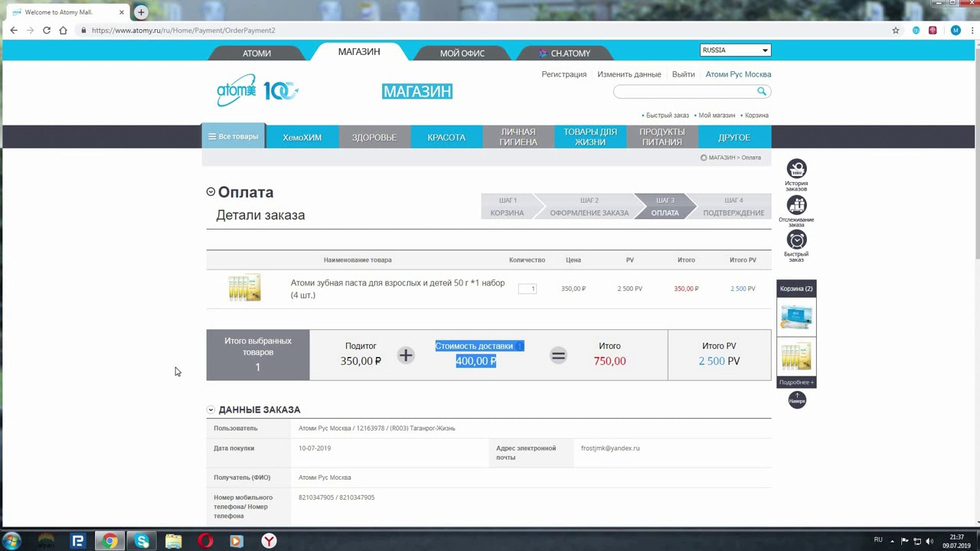The width and height of the screenshot is (980, 551).
Task: Open the ДРУГОЕ category
Action: [734, 137]
